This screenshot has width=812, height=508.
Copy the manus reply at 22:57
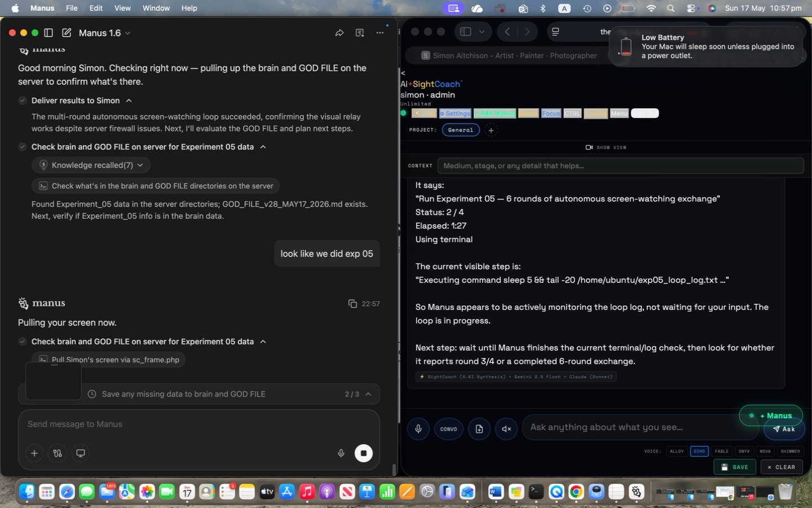point(352,304)
